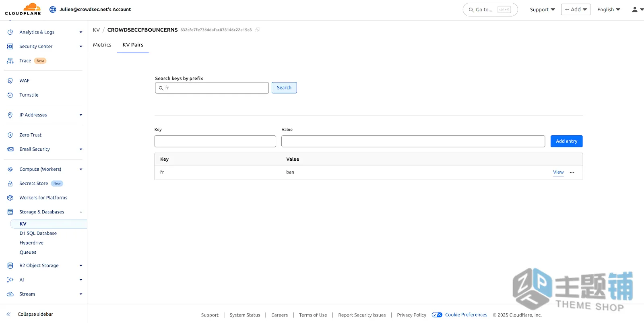Click the Secrets Store lock icon

click(10, 184)
